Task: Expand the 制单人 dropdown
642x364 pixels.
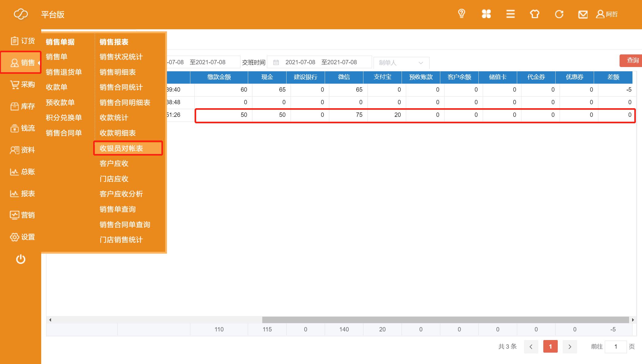Action: pyautogui.click(x=401, y=63)
